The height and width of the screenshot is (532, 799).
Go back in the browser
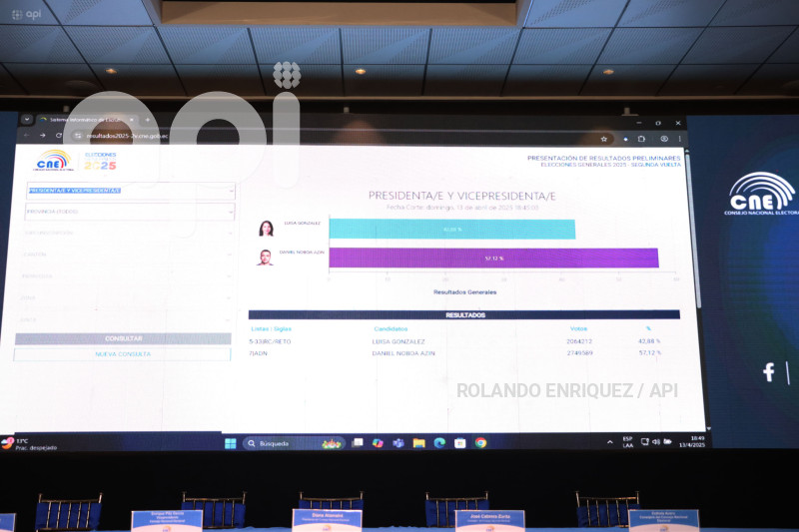[x=27, y=136]
